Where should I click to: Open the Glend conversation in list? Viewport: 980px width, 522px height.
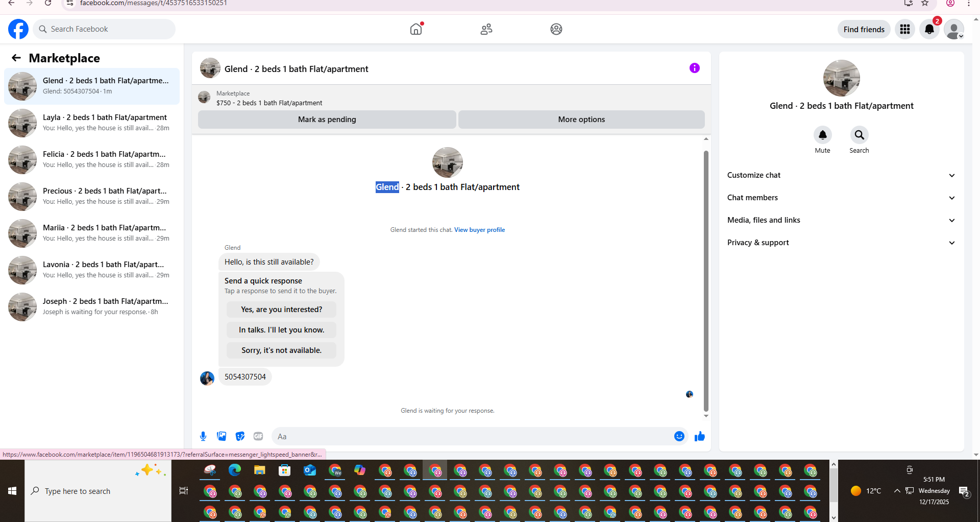pyautogui.click(x=92, y=86)
